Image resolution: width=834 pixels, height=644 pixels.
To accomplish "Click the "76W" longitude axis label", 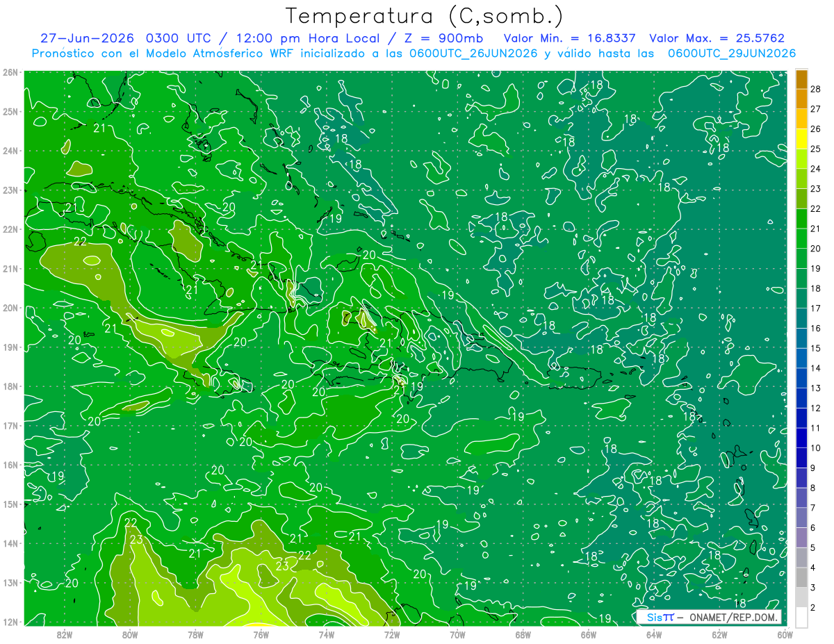I will (x=261, y=634).
